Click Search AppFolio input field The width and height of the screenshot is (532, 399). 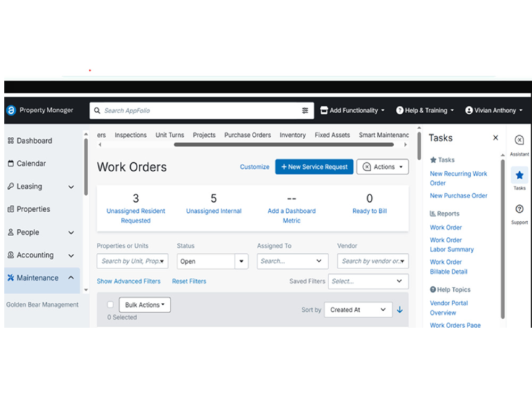(x=202, y=111)
